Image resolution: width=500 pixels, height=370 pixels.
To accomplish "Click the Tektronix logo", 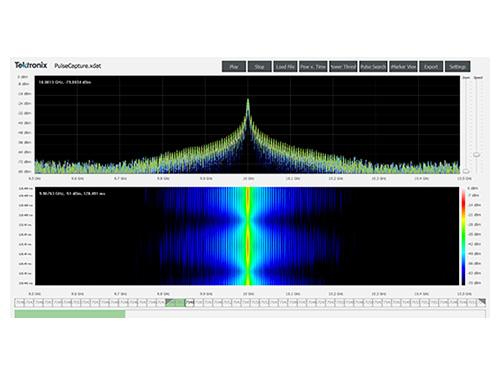I will 31,65.
